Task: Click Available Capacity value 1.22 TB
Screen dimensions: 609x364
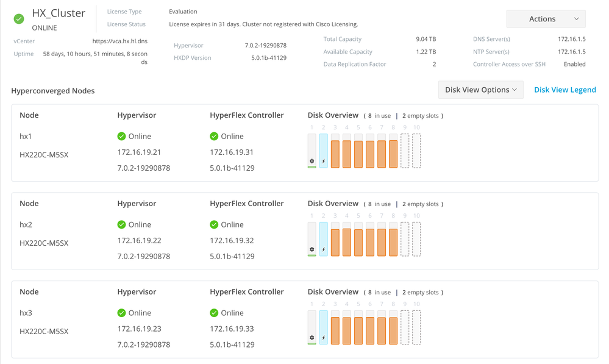Action: pos(426,52)
